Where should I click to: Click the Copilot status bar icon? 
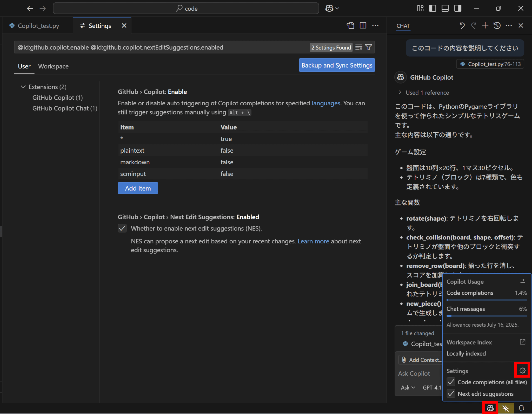(490, 408)
